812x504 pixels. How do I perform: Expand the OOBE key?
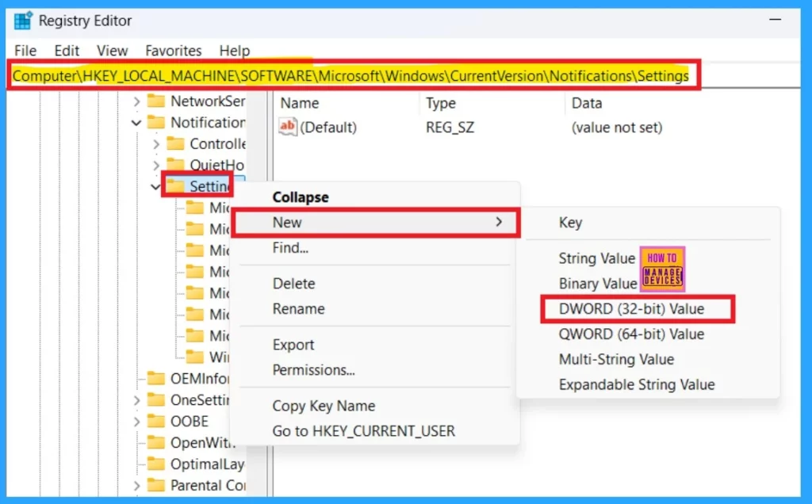[136, 422]
